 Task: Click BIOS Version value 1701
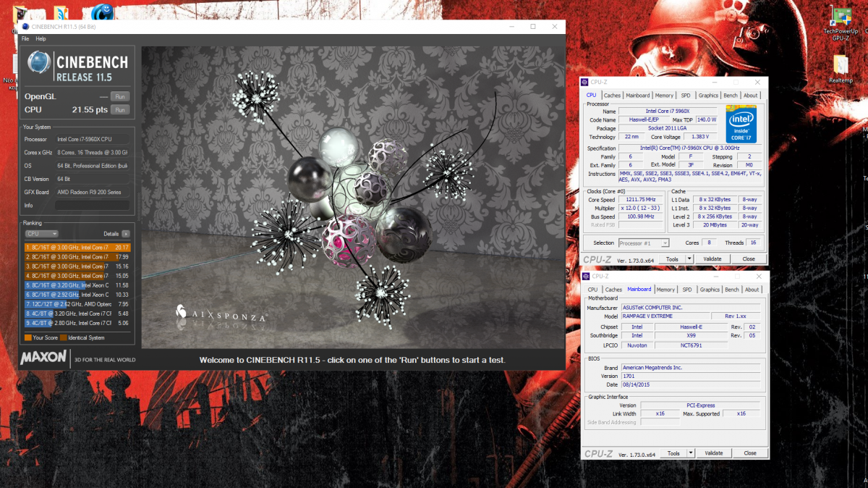690,376
